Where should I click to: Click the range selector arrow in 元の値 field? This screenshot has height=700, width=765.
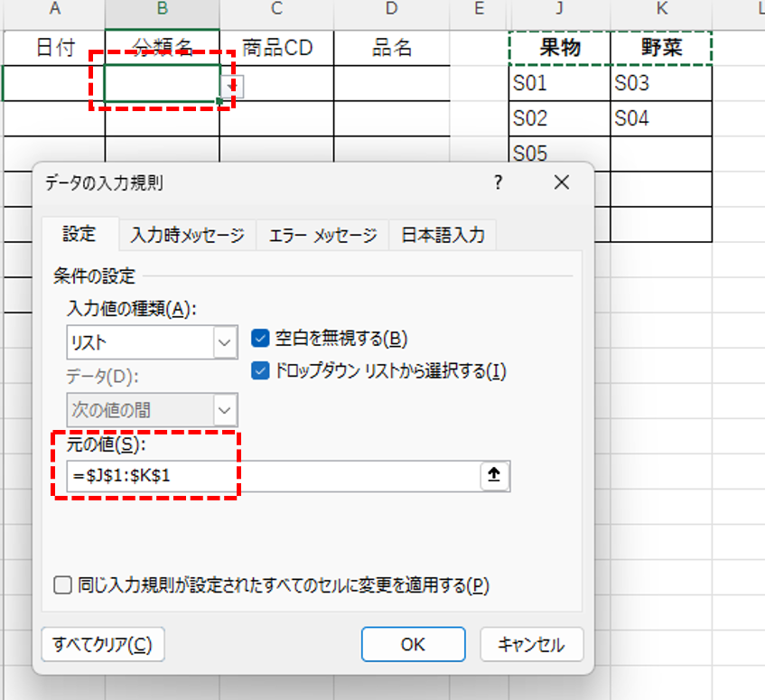(x=494, y=475)
